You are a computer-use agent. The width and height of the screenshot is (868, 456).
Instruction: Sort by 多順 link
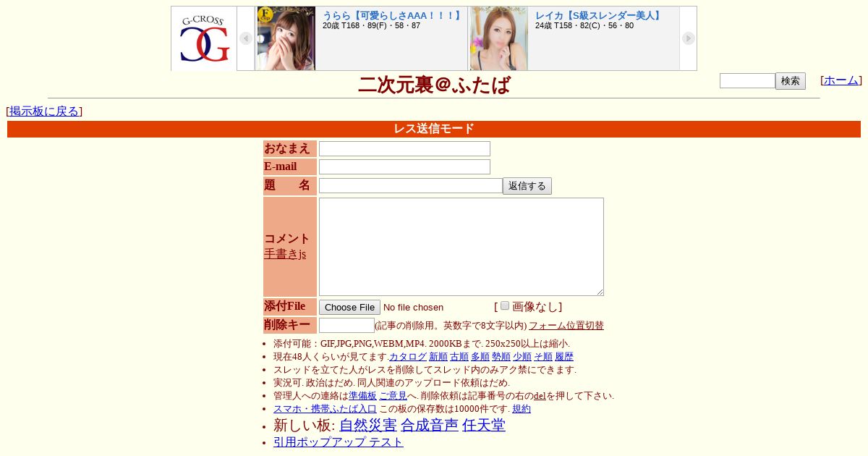tap(480, 357)
